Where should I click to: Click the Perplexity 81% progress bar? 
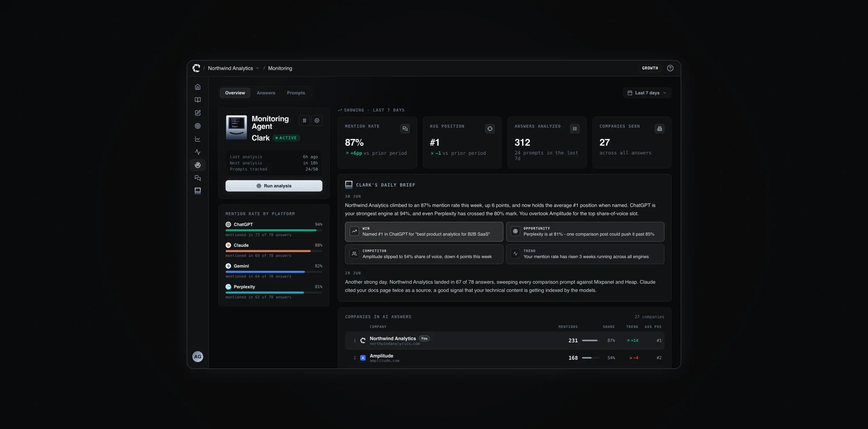[274, 292]
